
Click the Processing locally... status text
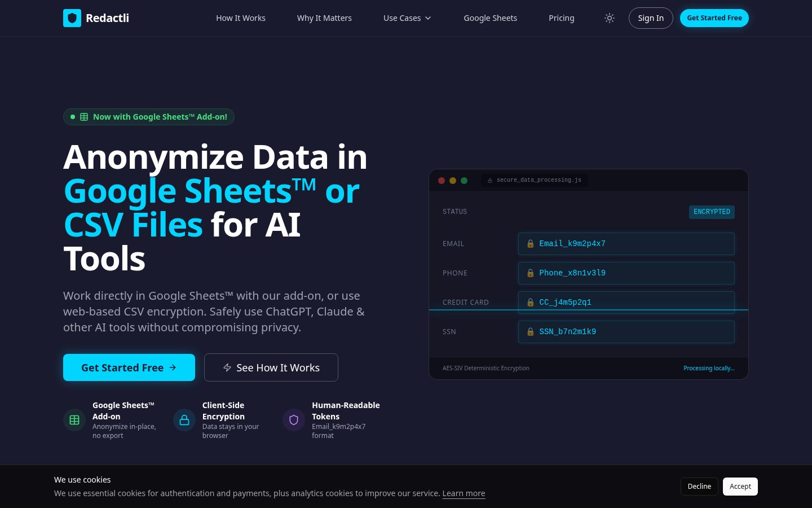point(709,368)
